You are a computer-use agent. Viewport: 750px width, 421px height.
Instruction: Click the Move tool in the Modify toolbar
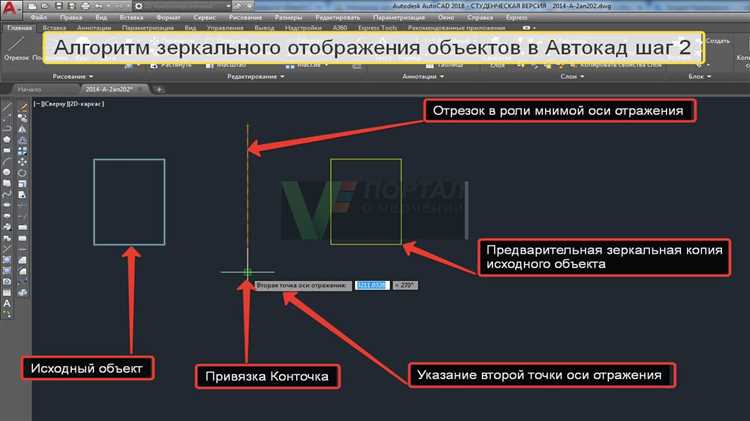(22, 162)
